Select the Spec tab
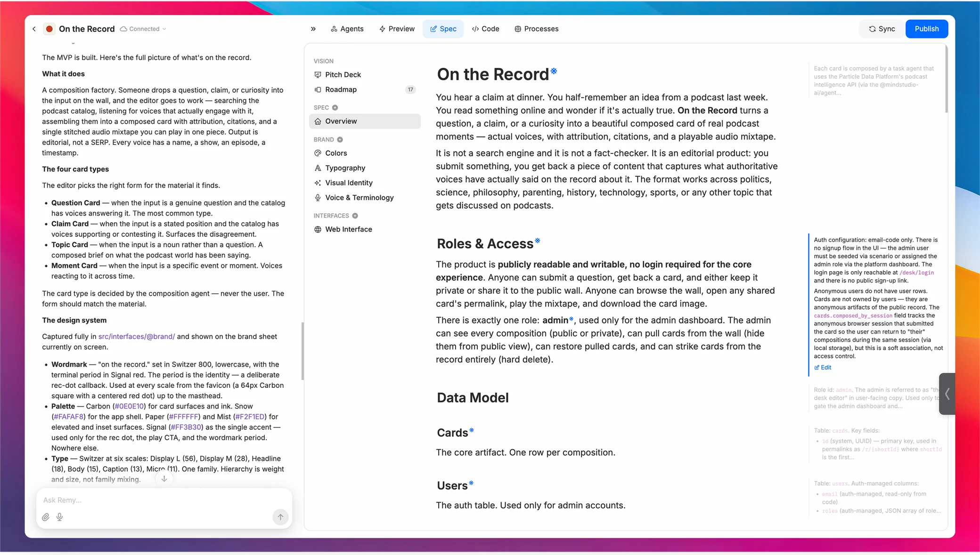The height and width of the screenshot is (555, 980). 443,29
